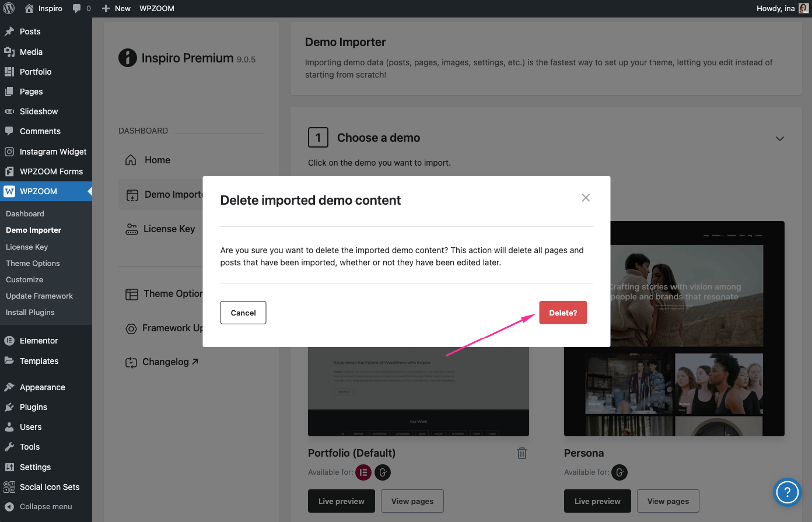Screen dimensions: 812x522
Task: View pages of the Persona demo
Action: click(x=668, y=501)
